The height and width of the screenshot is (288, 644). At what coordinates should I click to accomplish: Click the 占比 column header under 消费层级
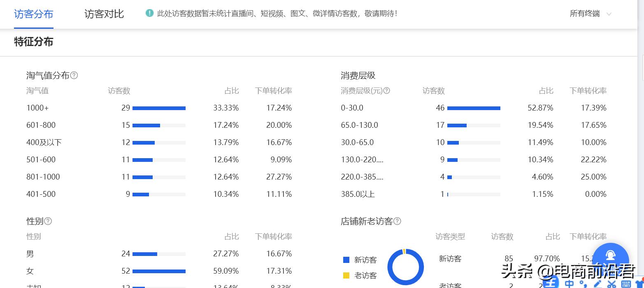coord(546,91)
